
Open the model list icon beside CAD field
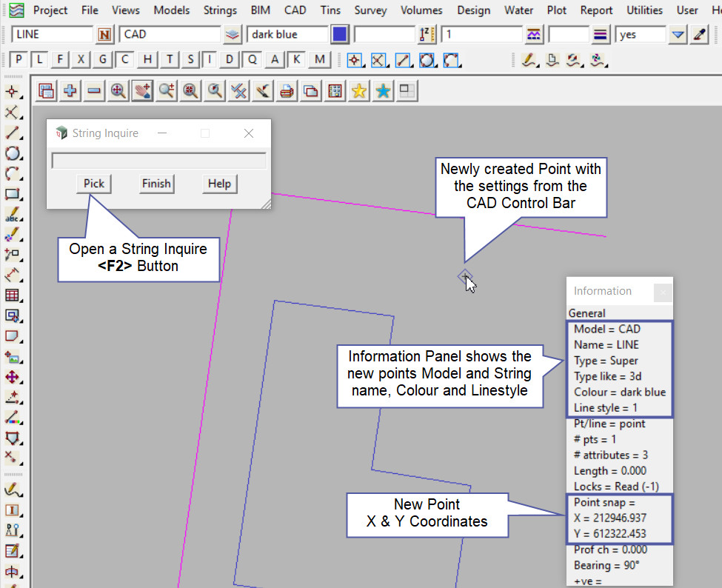tap(233, 35)
